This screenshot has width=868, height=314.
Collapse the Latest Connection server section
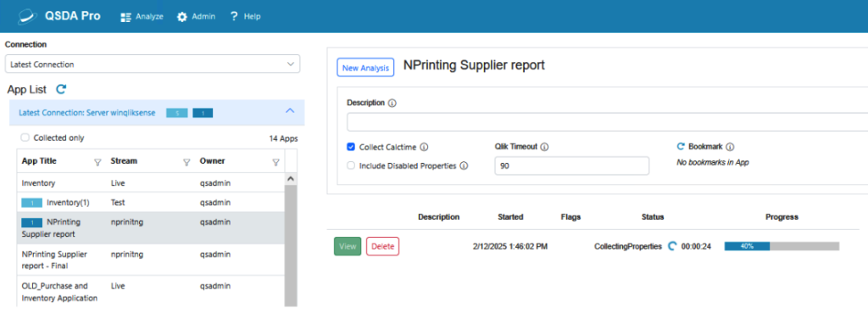(x=290, y=111)
